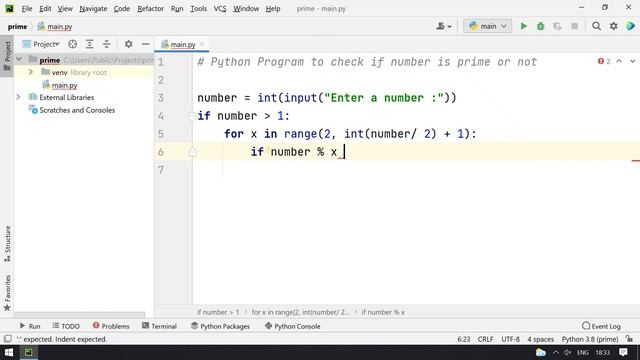
Task: Open the Tools menu
Action: pyautogui.click(x=198, y=8)
